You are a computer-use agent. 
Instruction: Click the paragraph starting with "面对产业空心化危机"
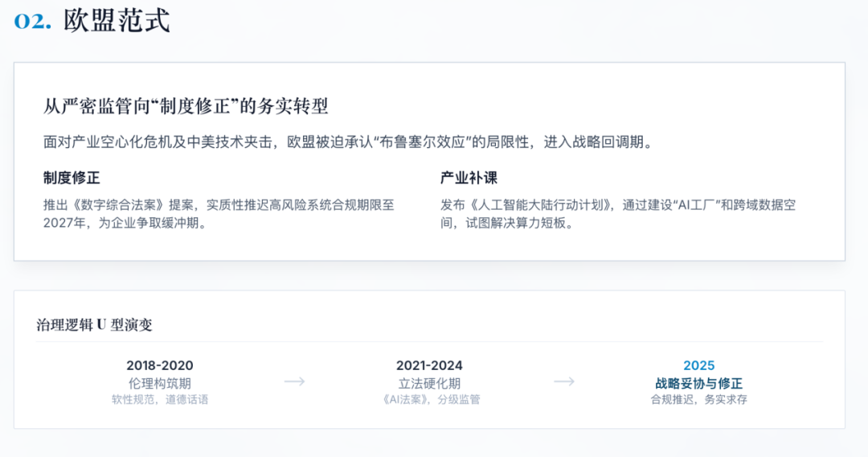[348, 142]
